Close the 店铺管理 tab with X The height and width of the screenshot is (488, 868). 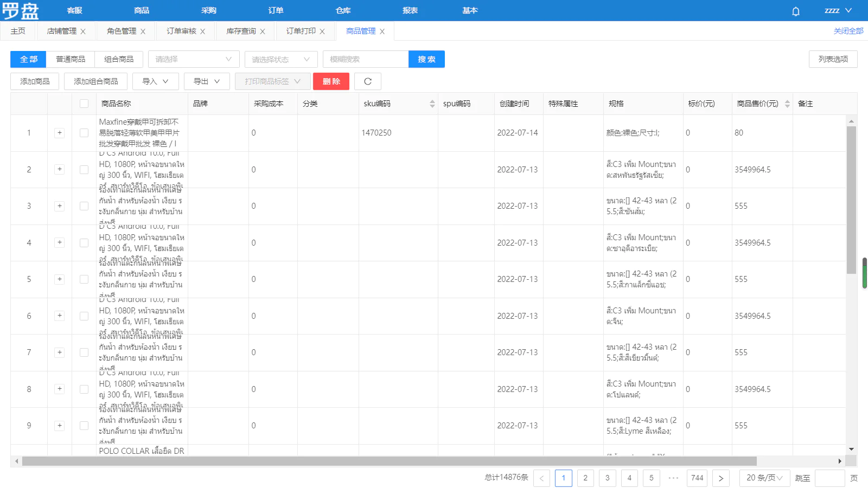[x=83, y=31]
